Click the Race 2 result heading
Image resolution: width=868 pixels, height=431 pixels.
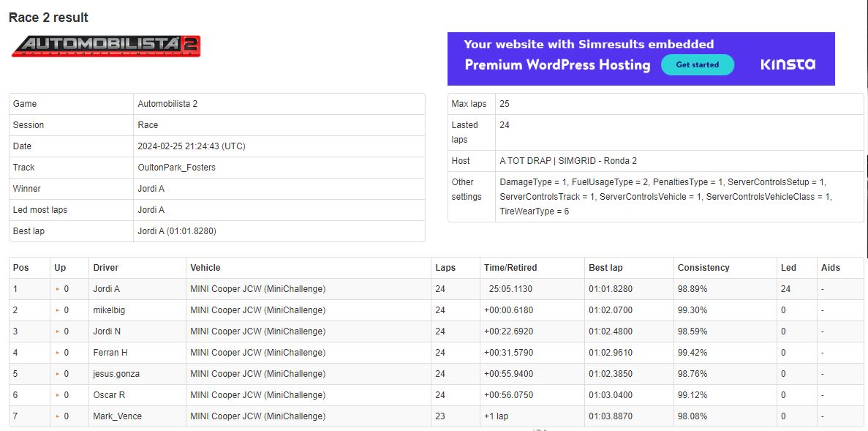[x=49, y=18]
